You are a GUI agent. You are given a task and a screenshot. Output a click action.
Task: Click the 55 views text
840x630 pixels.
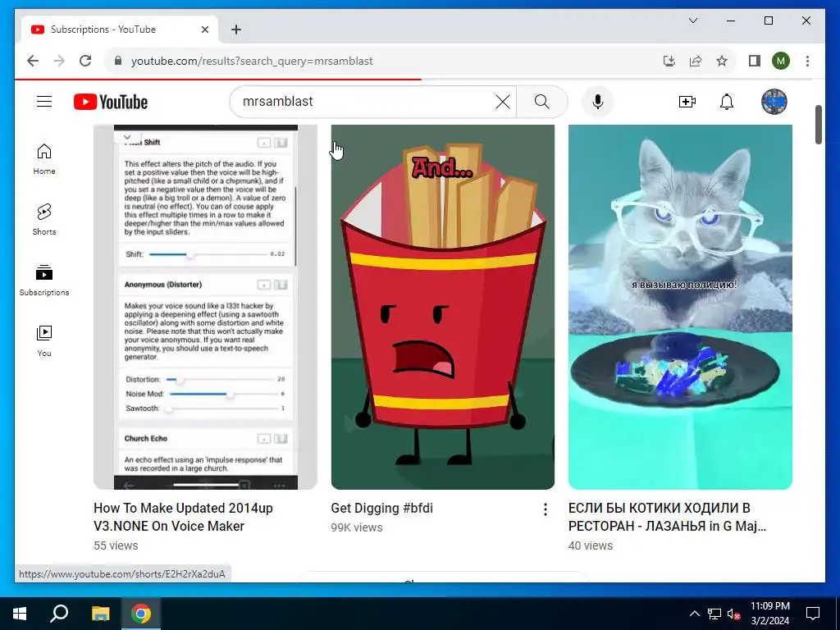116,546
